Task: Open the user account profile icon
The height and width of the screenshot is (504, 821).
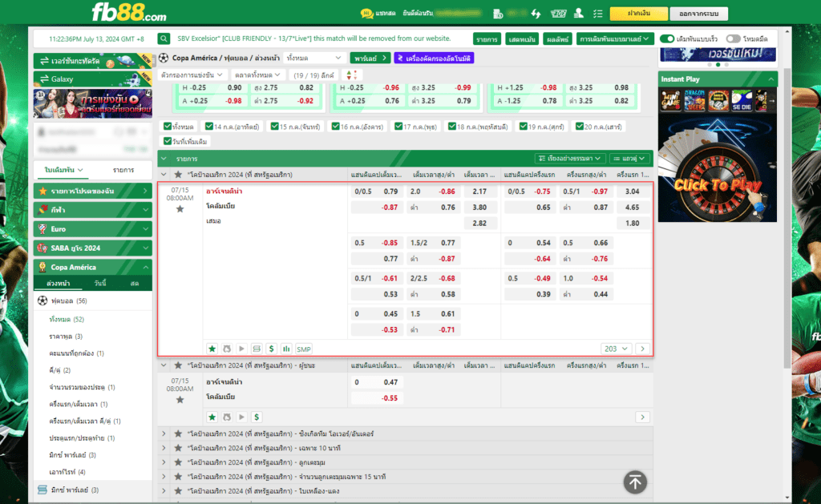Action: (579, 13)
